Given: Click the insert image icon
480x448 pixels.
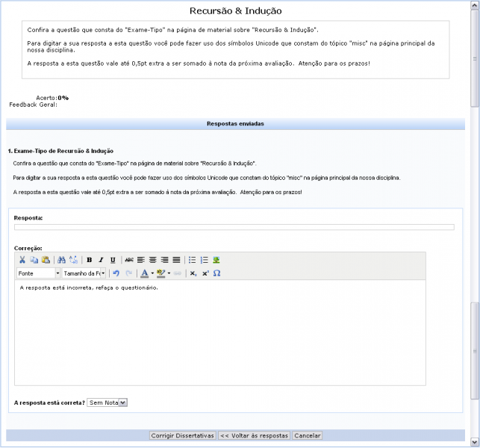Looking at the screenshot, I should click(216, 260).
